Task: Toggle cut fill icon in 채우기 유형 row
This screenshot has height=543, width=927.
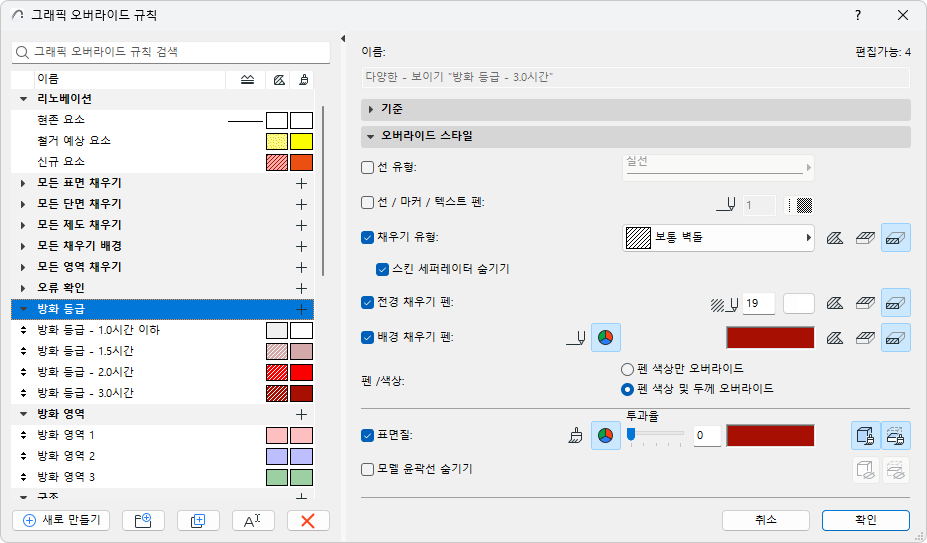Action: tap(896, 237)
